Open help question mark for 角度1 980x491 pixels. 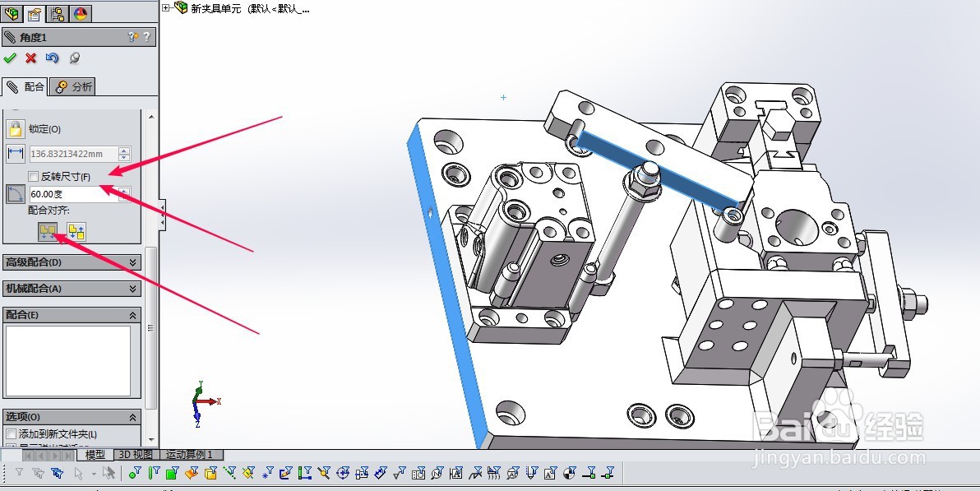(147, 37)
